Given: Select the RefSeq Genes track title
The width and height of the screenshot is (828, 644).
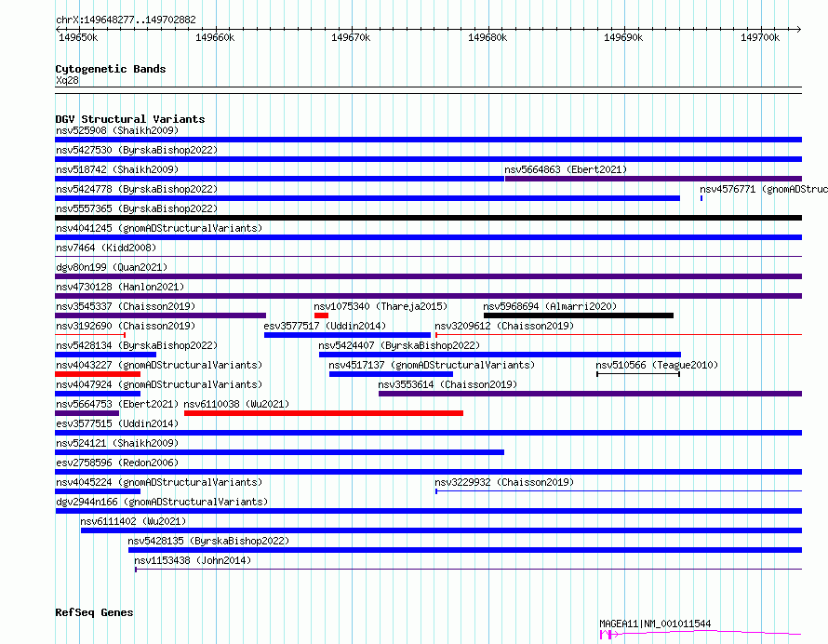Looking at the screenshot, I should (94, 612).
